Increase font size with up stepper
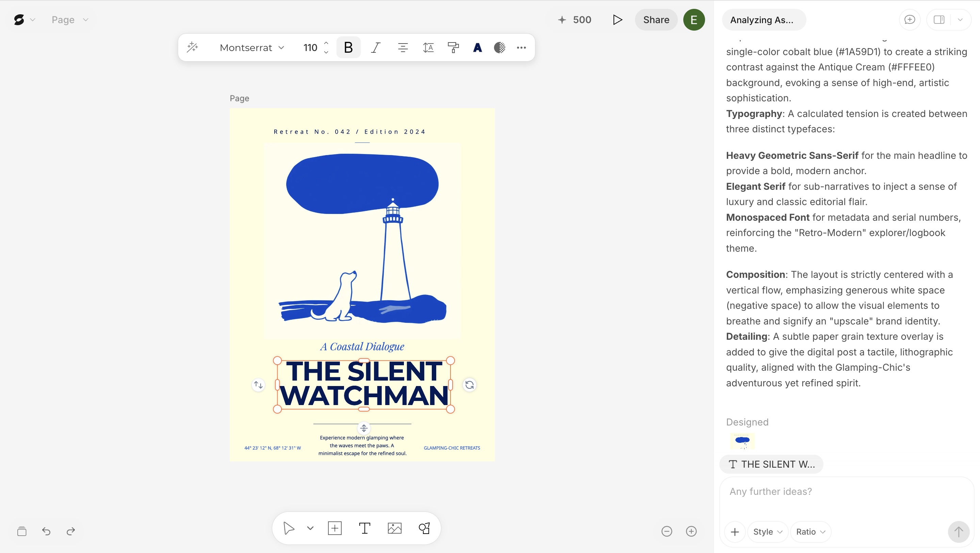The image size is (980, 553). click(326, 43)
